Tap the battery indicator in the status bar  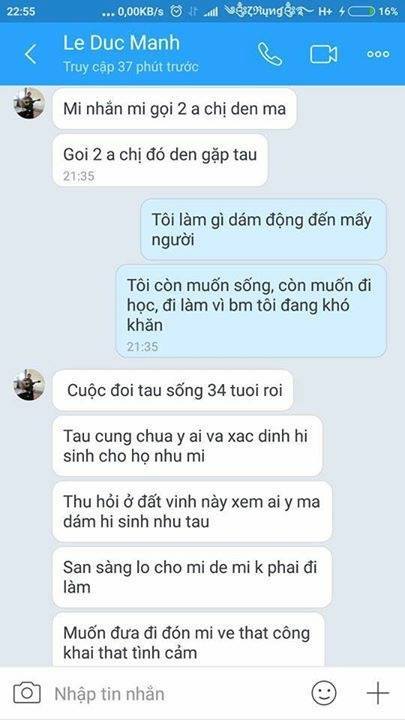point(361,11)
